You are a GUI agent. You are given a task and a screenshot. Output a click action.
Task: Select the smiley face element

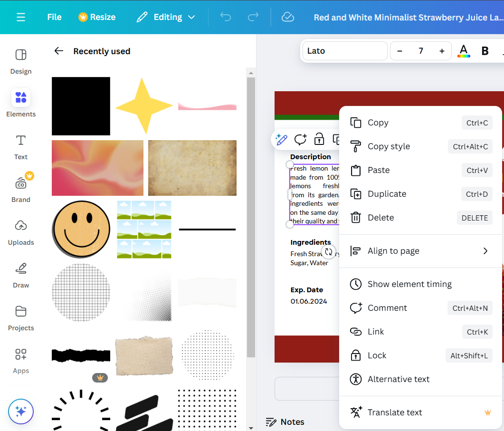click(x=81, y=230)
